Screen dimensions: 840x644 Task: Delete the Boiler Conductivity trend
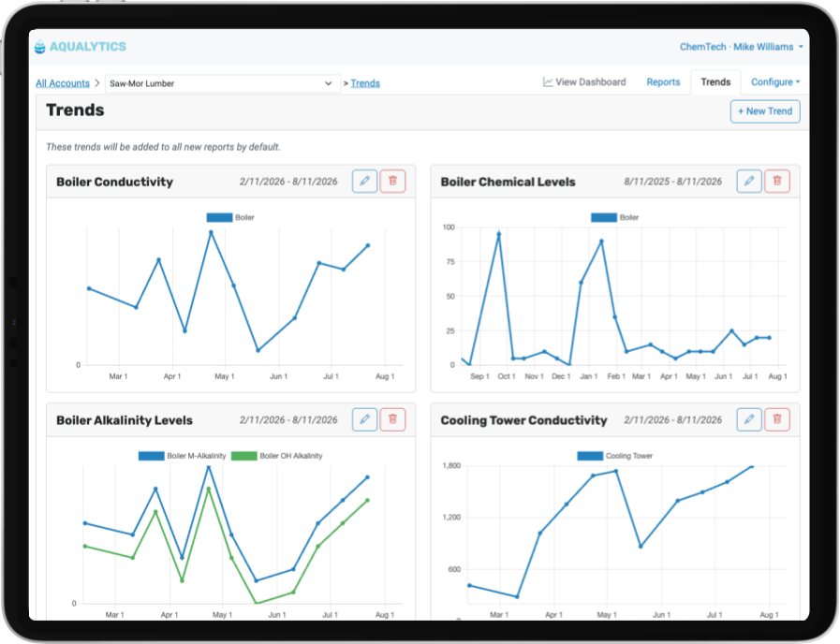point(392,181)
